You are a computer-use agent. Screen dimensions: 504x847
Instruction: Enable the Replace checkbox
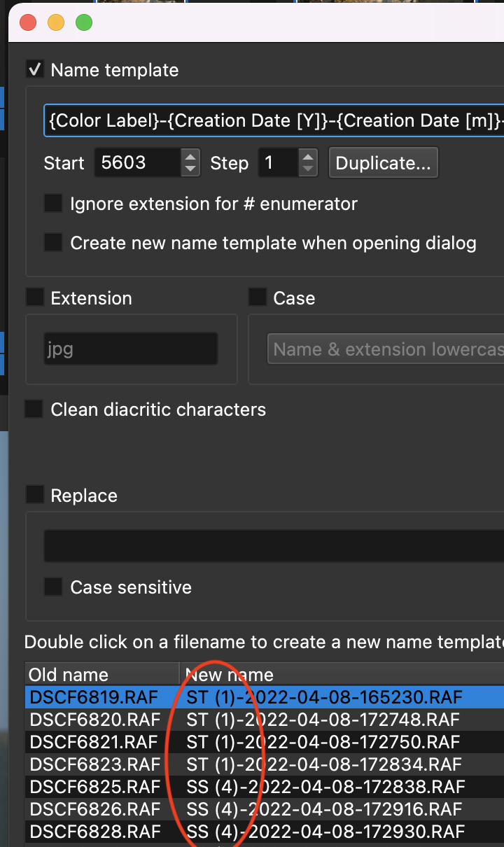click(x=34, y=495)
